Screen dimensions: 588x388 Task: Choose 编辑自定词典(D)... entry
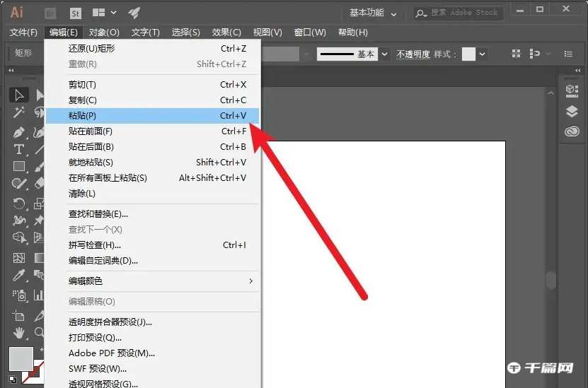(153, 261)
